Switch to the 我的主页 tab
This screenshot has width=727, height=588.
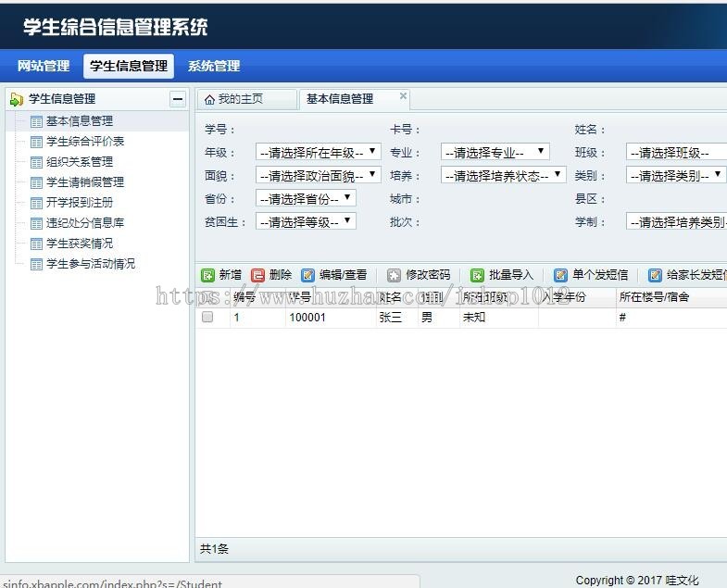pyautogui.click(x=247, y=99)
